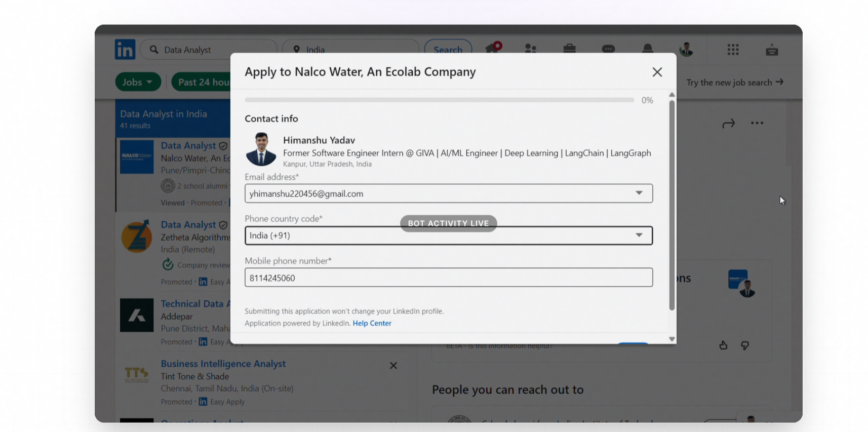The height and width of the screenshot is (432, 868).
Task: Open the Email address dropdown
Action: coord(449,193)
